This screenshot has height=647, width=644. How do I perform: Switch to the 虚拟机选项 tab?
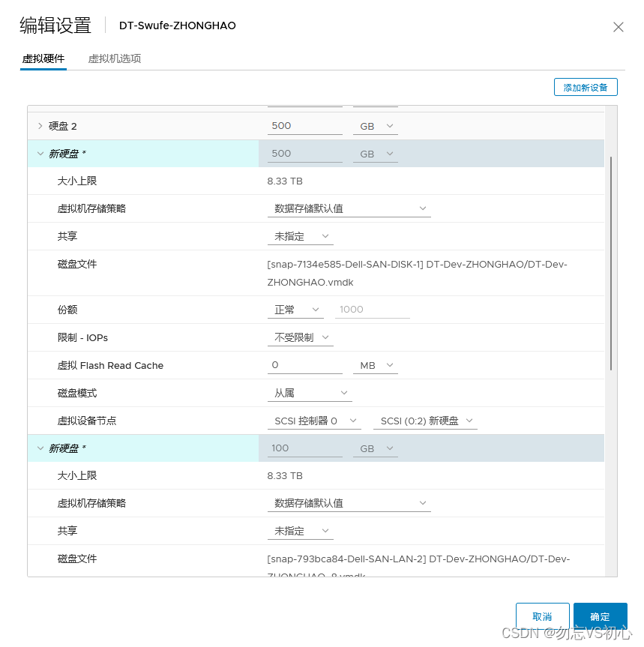click(114, 57)
